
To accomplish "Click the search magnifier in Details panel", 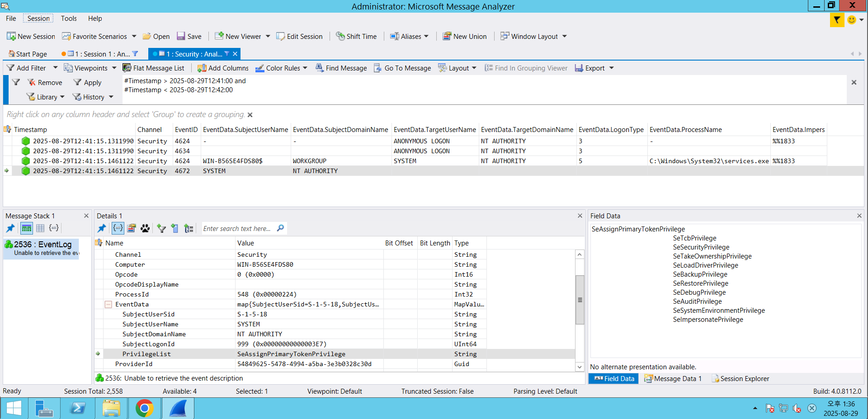I will 280,228.
